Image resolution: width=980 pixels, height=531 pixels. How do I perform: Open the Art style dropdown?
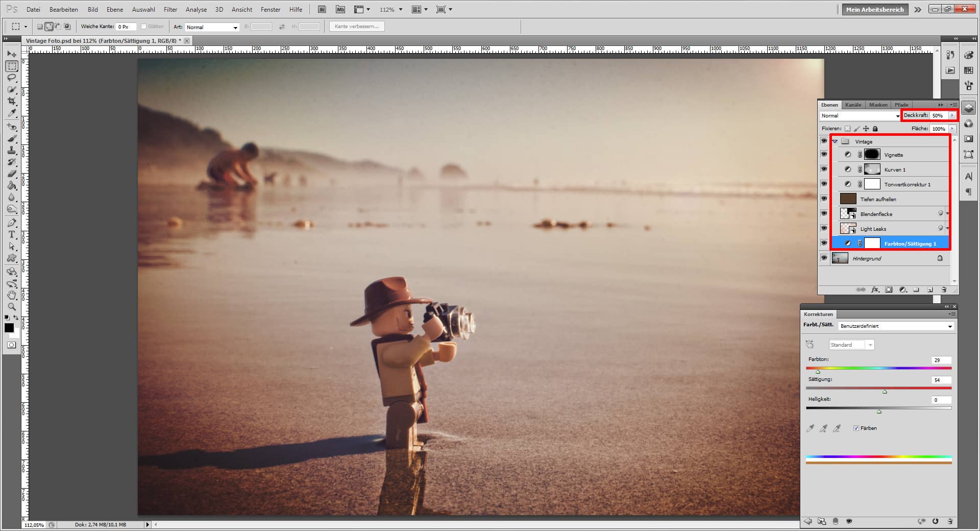tap(212, 27)
